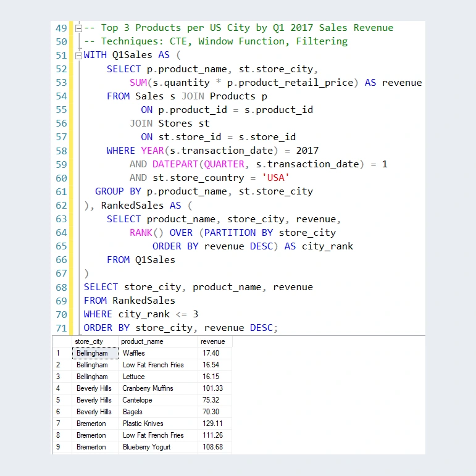Select result row number 4

62,388
